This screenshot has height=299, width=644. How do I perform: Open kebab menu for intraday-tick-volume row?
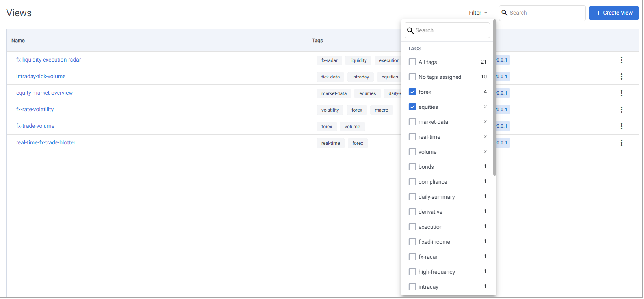pyautogui.click(x=621, y=77)
